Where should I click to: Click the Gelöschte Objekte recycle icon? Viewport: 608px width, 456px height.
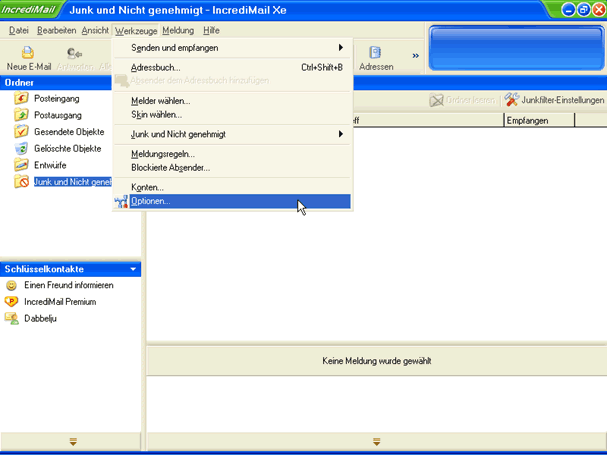(21, 148)
